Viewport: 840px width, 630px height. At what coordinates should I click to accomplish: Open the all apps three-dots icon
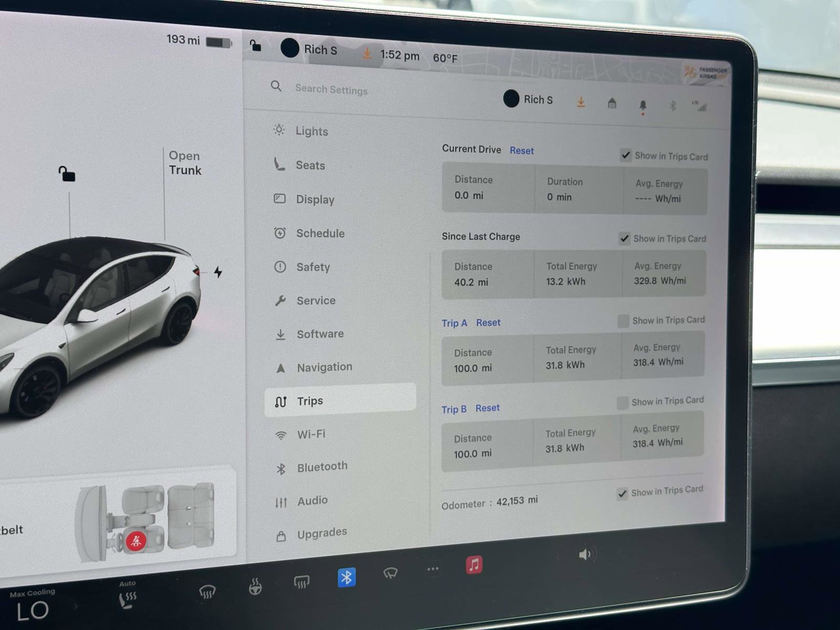coord(433,569)
